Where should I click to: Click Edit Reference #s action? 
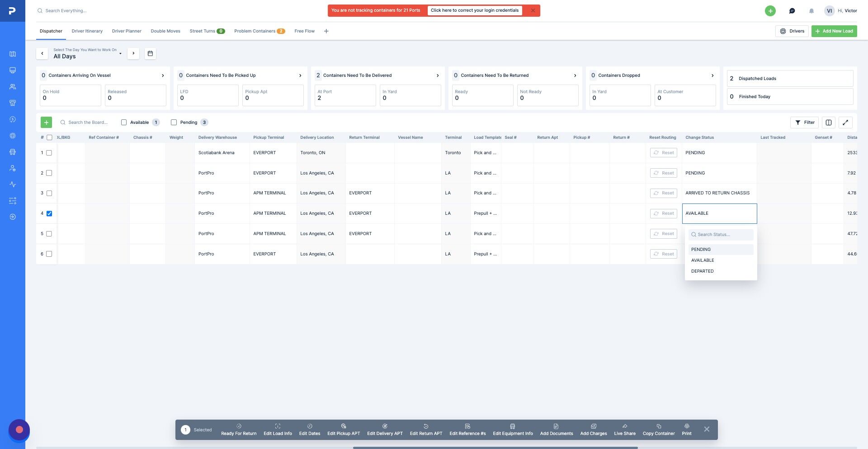tap(467, 430)
